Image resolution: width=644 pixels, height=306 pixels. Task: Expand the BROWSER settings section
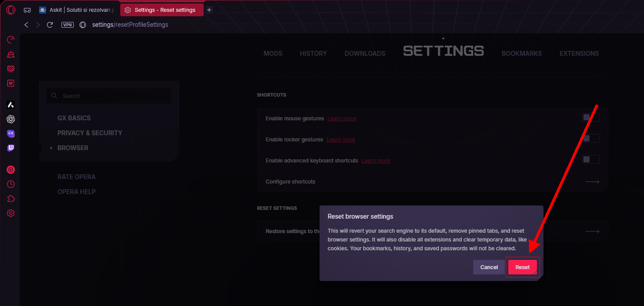(73, 148)
